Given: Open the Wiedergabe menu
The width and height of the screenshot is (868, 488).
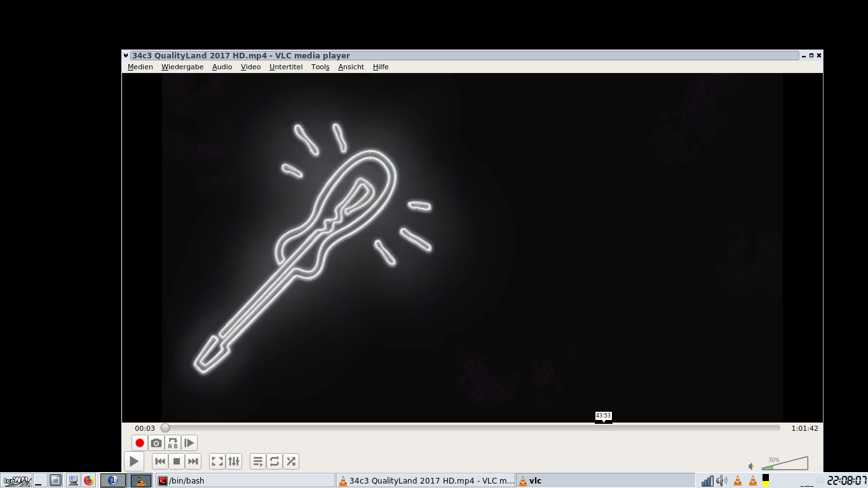Looking at the screenshot, I should [182, 67].
